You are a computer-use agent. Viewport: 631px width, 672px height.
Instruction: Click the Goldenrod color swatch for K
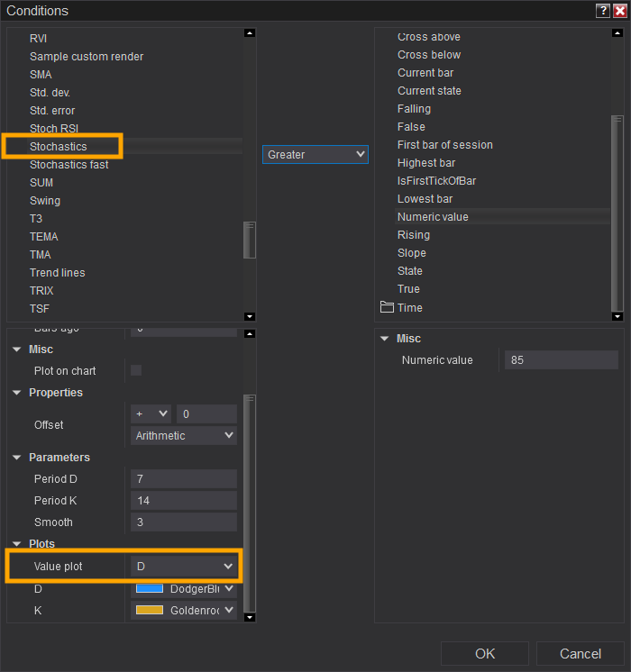tap(149, 610)
